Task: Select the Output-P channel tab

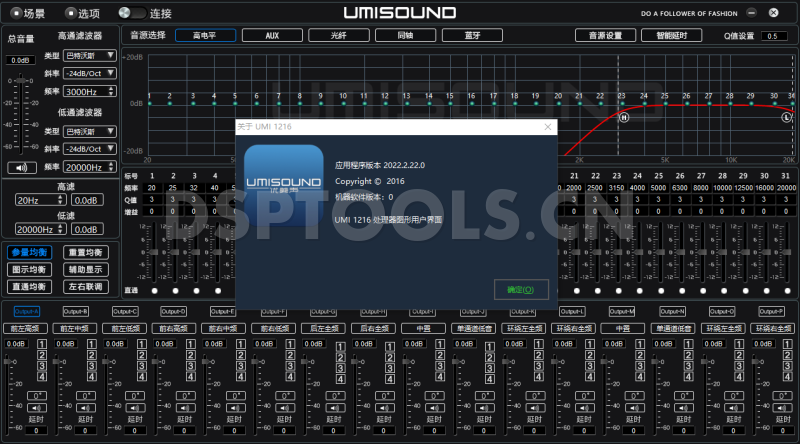Action: pos(771,311)
